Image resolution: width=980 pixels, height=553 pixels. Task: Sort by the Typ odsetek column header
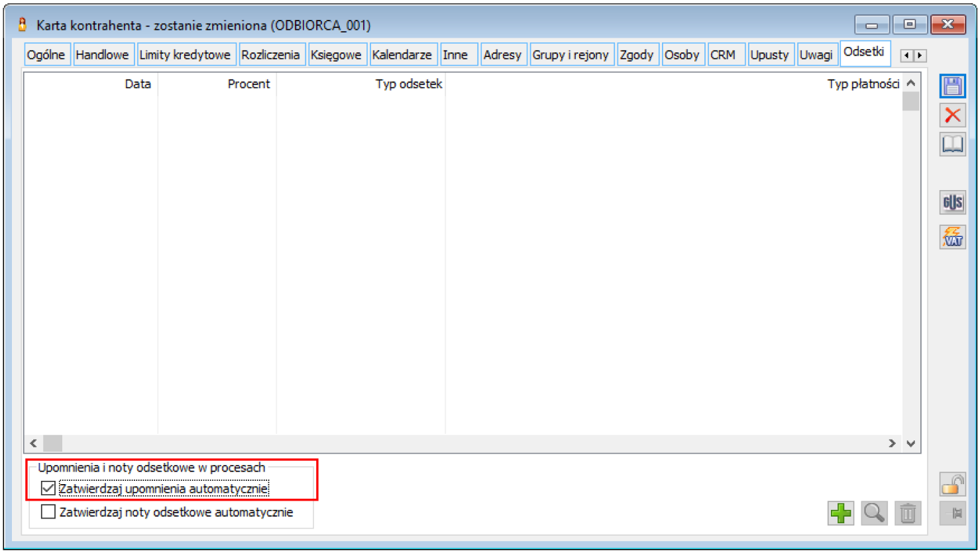tap(361, 84)
